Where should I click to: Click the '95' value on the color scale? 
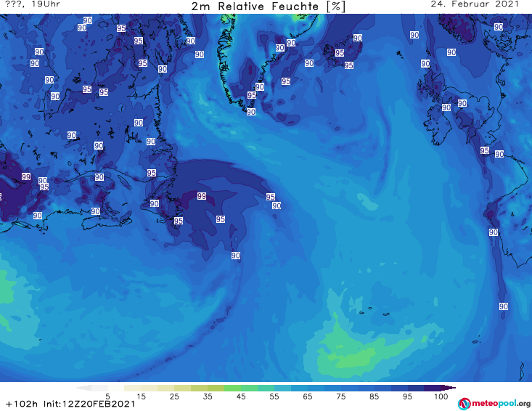click(x=407, y=396)
